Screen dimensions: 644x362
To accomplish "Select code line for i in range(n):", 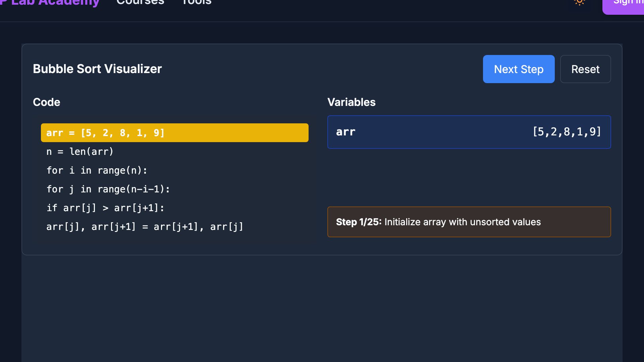I will click(174, 170).
